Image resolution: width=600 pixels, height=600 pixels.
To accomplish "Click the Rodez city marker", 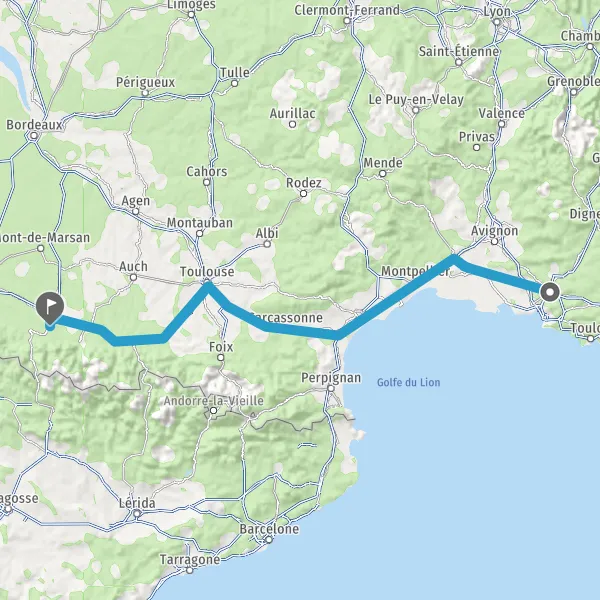I will click(x=303, y=194).
